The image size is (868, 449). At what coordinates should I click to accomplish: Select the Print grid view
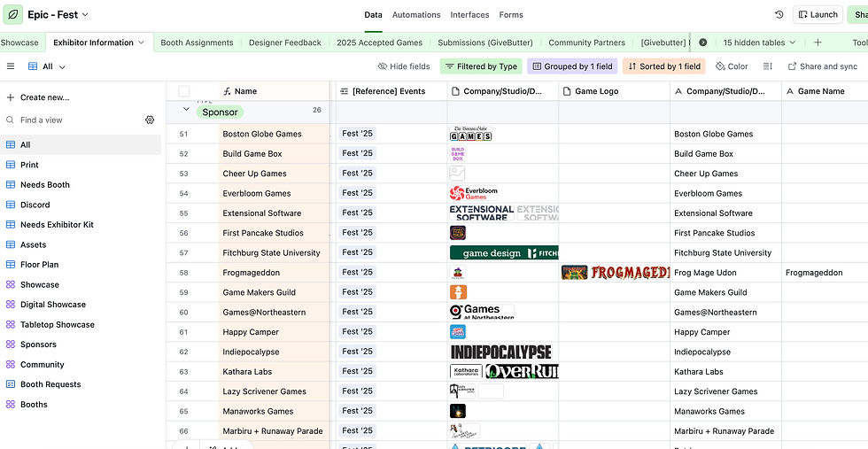point(81,165)
